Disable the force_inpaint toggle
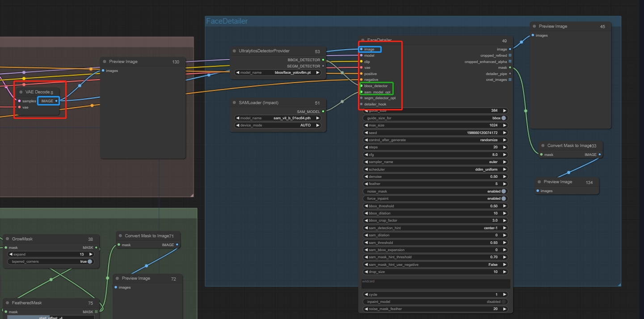 [x=504, y=198]
